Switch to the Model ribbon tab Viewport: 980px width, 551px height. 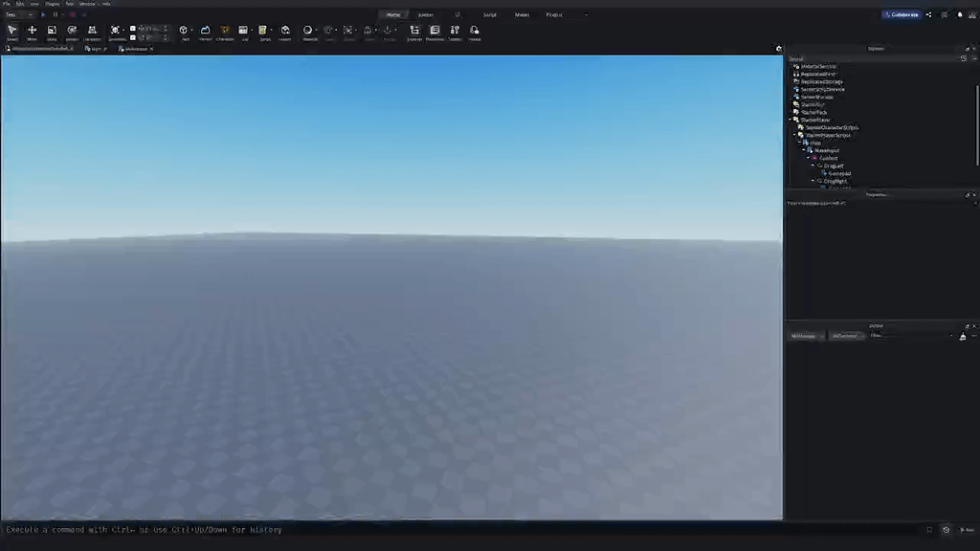522,14
